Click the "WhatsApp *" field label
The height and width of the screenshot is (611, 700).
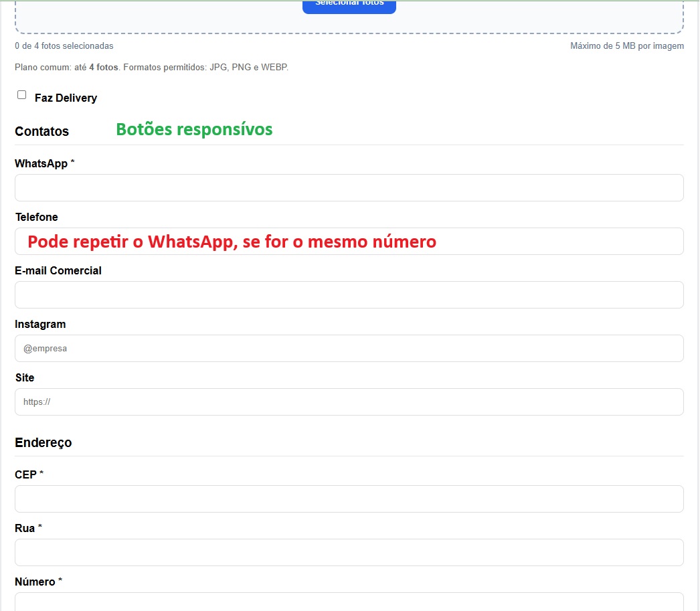click(45, 163)
